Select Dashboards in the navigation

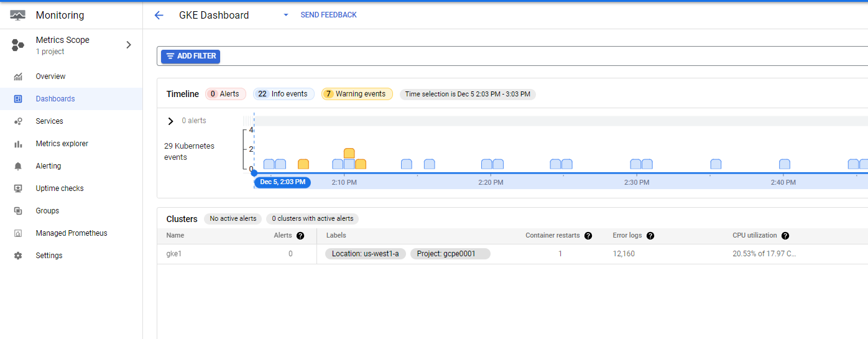(x=55, y=99)
